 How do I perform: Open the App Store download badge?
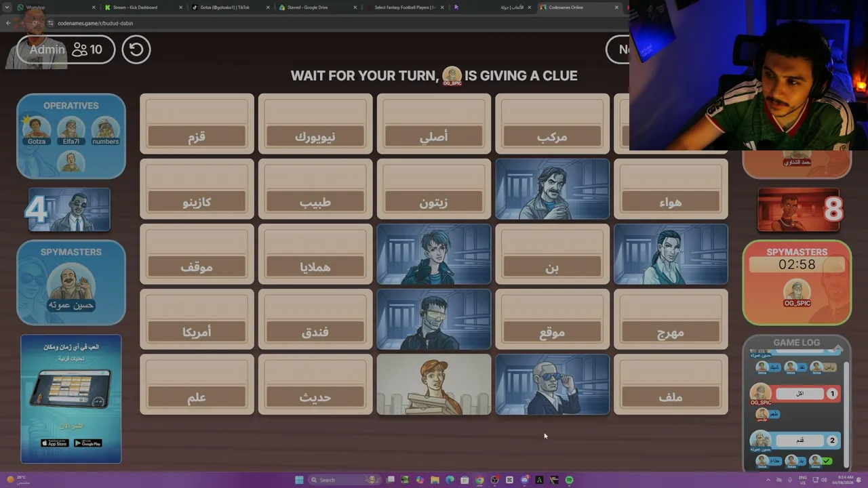(54, 443)
